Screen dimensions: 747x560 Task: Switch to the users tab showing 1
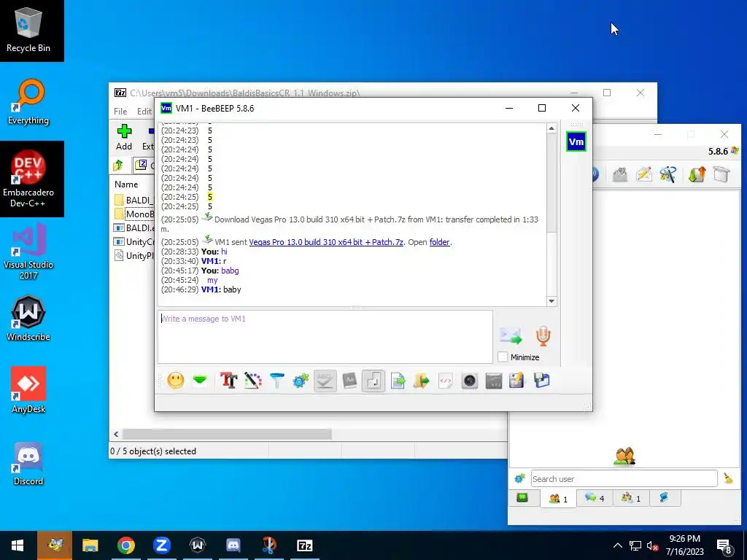tap(558, 498)
